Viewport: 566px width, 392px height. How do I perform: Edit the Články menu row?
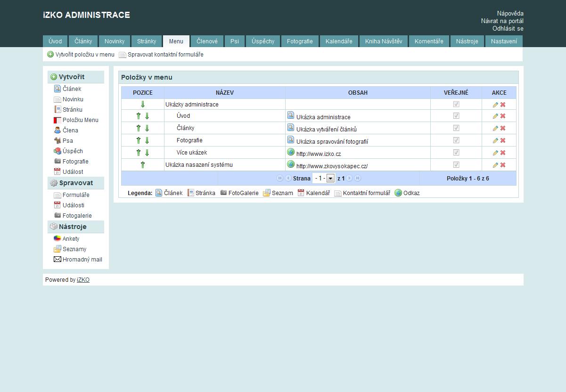click(x=495, y=128)
